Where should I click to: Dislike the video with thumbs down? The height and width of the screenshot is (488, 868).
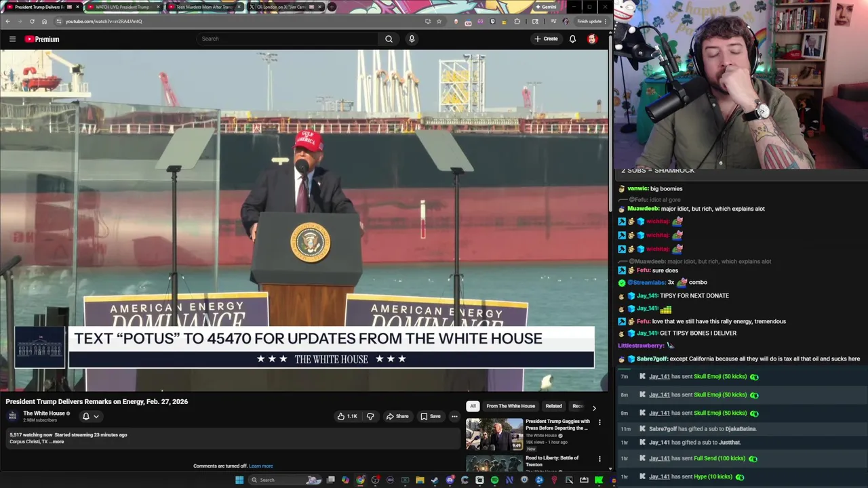[370, 416]
